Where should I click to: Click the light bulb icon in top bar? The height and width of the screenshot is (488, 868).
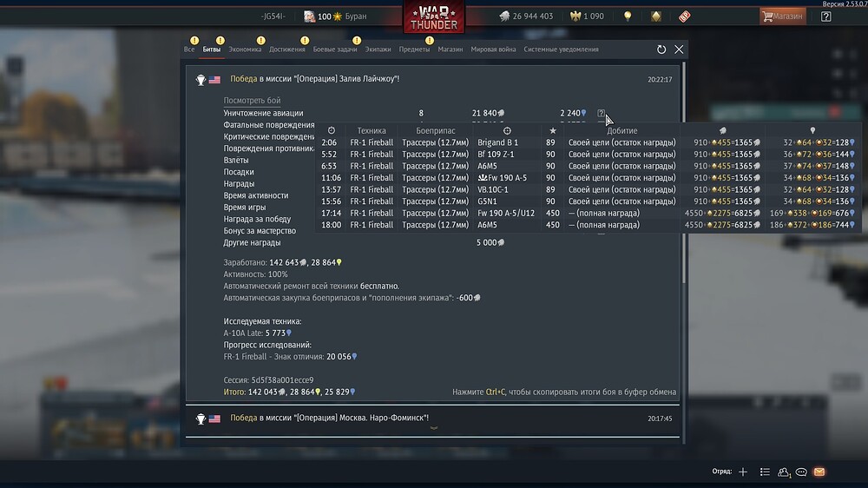point(628,16)
